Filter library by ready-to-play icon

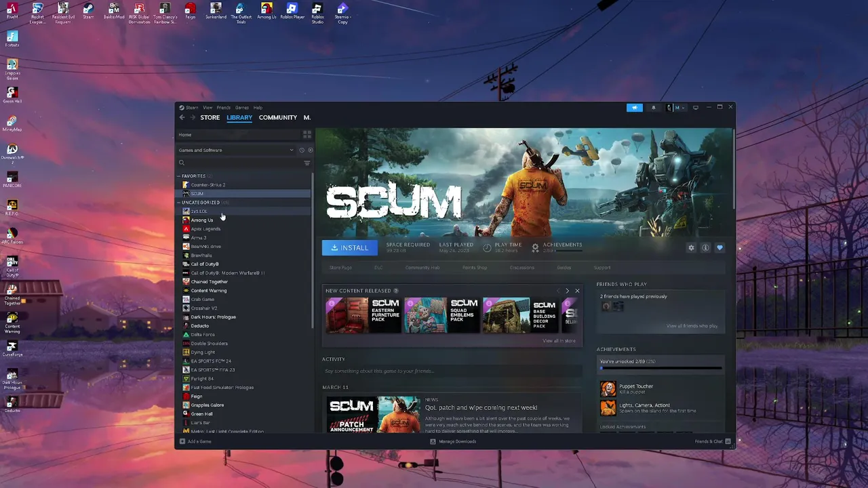[310, 150]
